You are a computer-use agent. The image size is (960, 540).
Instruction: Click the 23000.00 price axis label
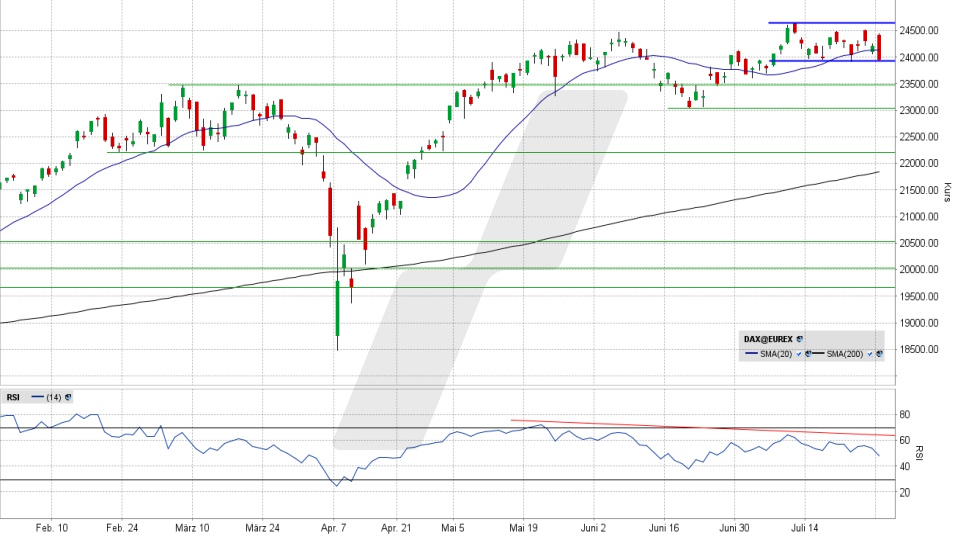click(x=919, y=110)
